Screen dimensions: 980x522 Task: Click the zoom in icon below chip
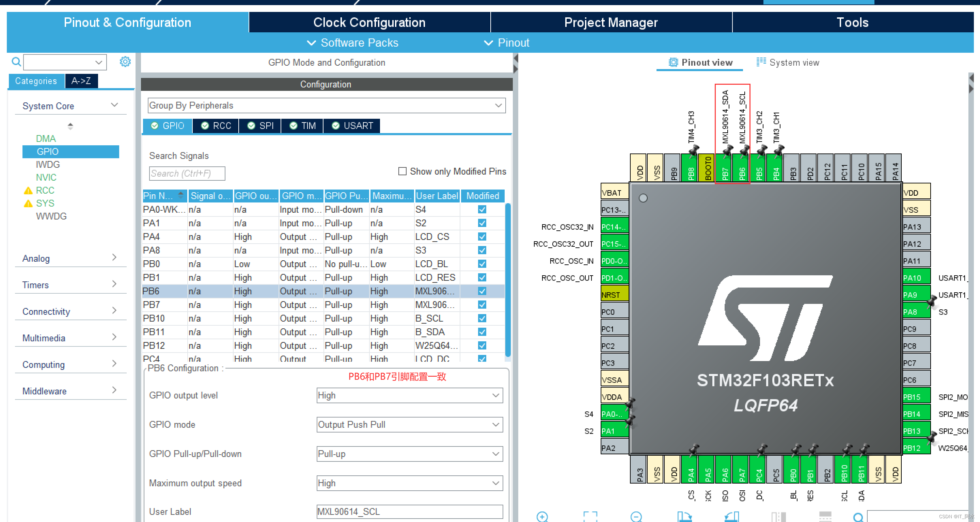[542, 517]
